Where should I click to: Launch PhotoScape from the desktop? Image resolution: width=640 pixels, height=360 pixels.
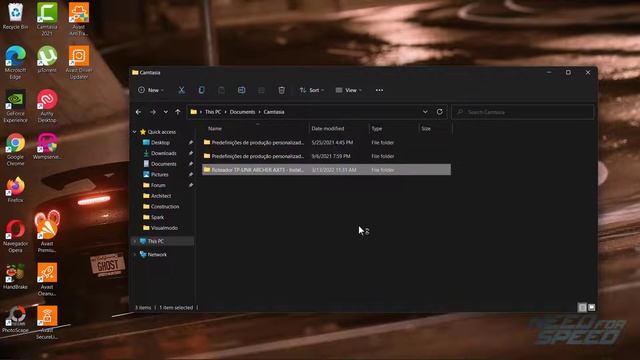tap(15, 320)
